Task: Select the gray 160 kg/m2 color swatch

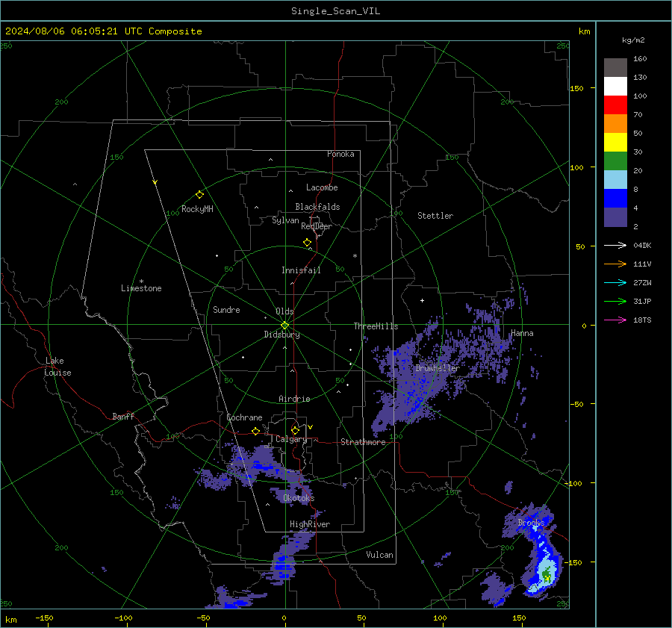Action: point(615,67)
